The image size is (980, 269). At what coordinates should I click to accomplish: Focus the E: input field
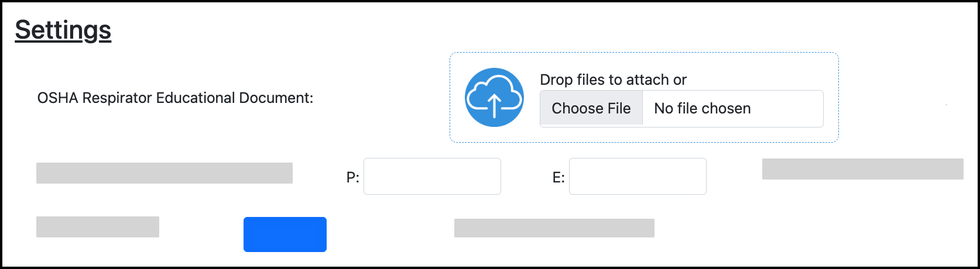(x=638, y=176)
